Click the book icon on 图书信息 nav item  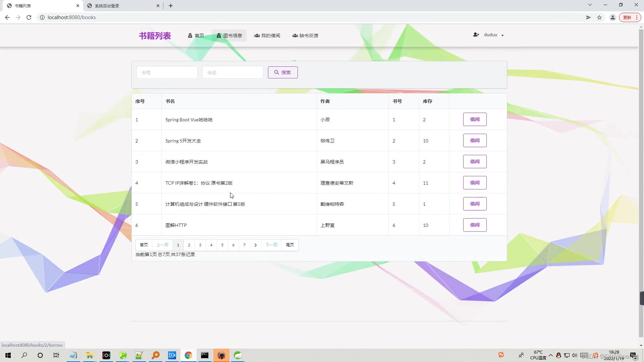click(219, 36)
